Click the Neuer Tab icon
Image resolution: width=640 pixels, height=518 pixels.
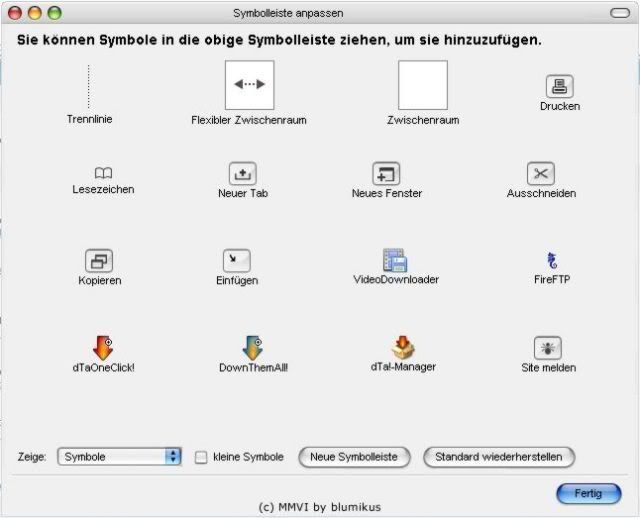[243, 173]
